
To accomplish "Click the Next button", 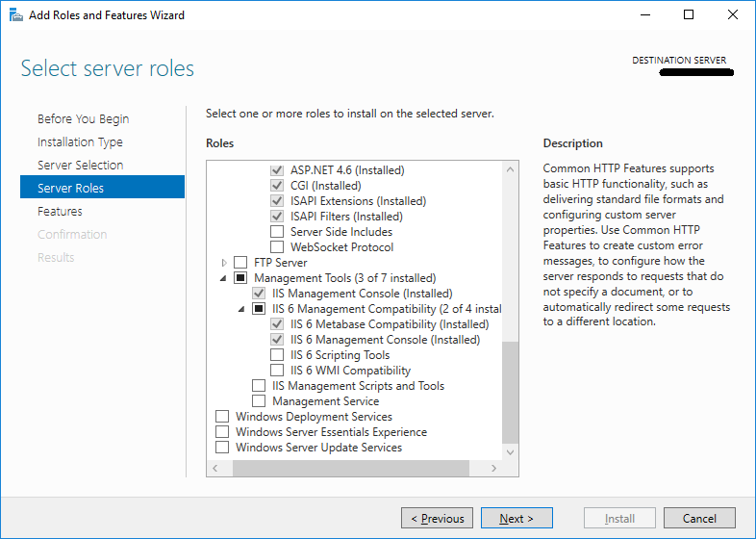I will pos(517,519).
